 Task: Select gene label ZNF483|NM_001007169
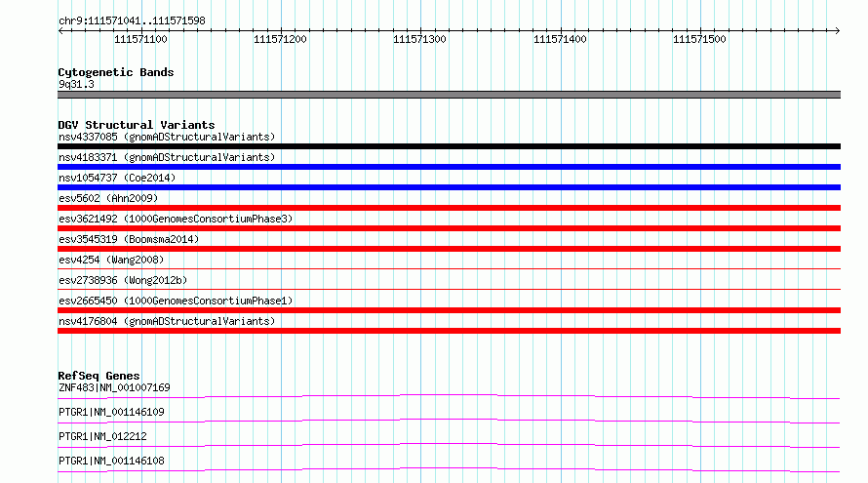point(114,387)
